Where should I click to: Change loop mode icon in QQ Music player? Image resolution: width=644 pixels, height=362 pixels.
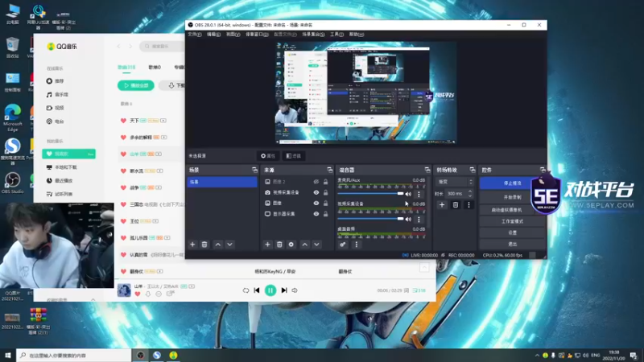coord(246,290)
